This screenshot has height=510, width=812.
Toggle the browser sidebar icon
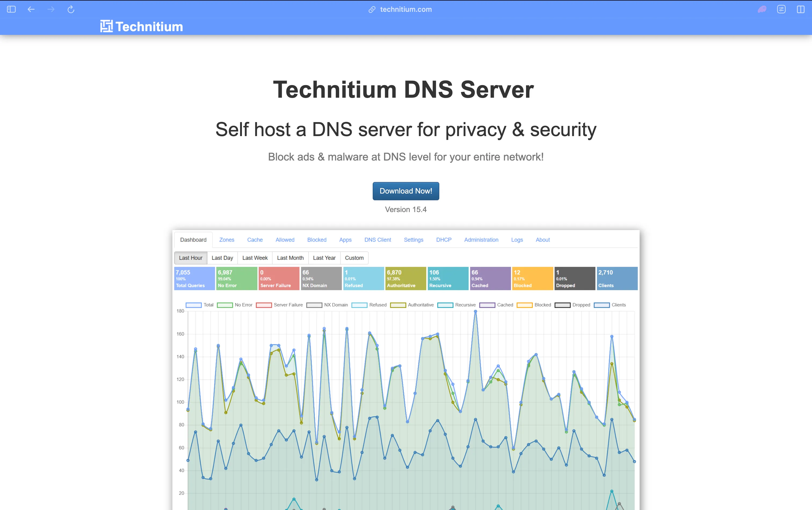point(12,9)
